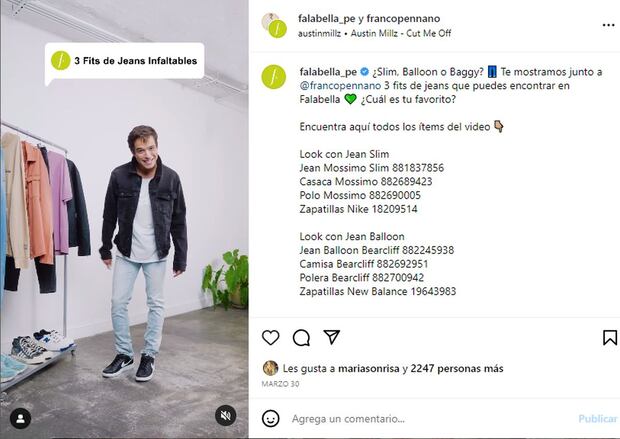Screen dimensions: 620x439
Task: Save the post with the bookmark icon
Action: click(x=610, y=337)
